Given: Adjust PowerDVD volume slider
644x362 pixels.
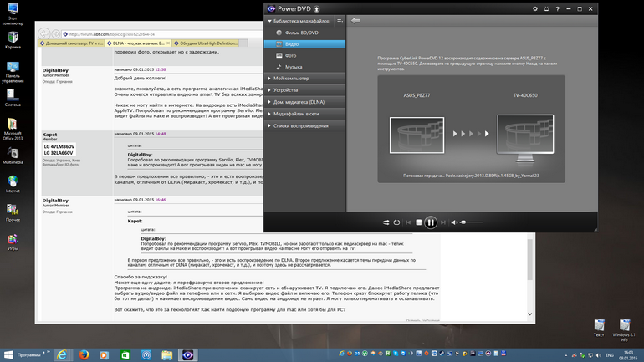Looking at the screenshot, I should click(x=471, y=222).
